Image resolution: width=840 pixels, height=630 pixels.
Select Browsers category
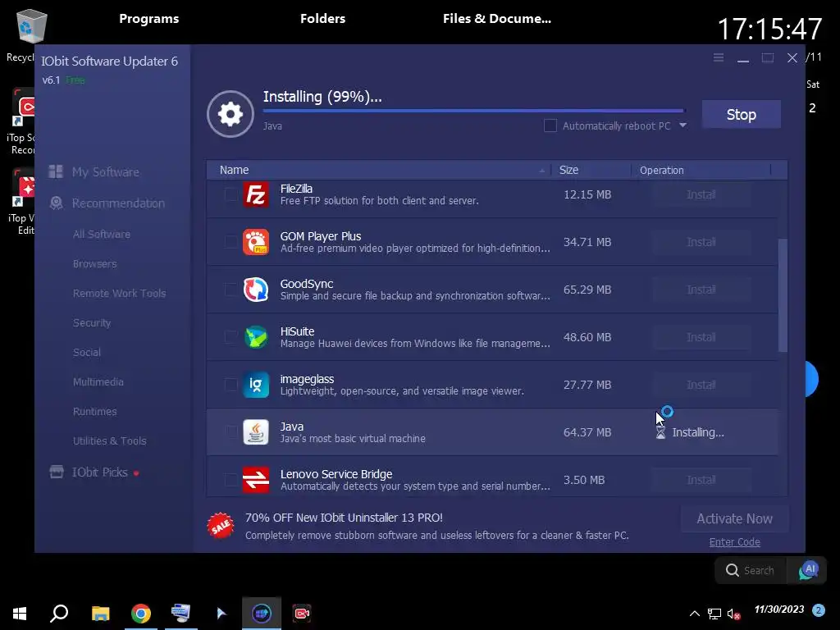click(x=95, y=263)
